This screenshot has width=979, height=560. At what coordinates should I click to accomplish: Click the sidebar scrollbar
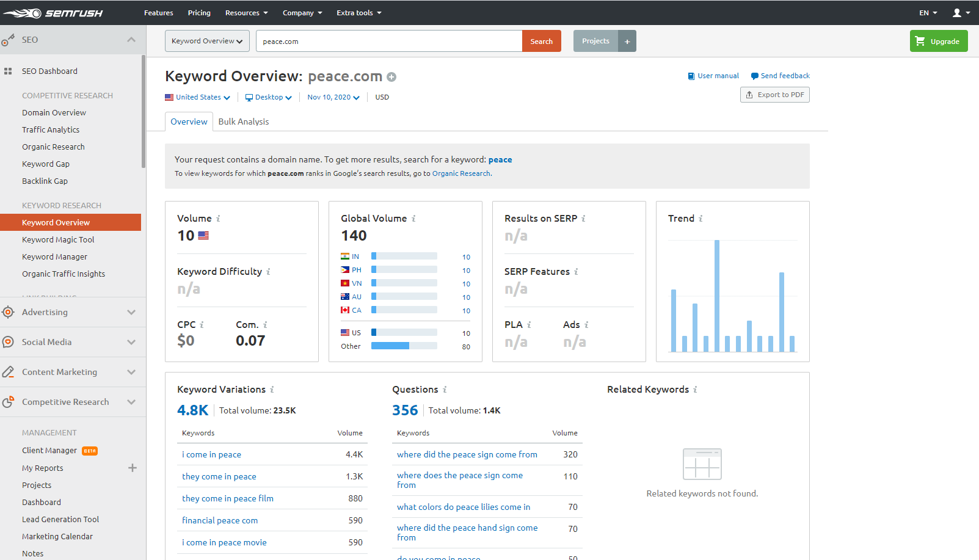click(x=144, y=111)
